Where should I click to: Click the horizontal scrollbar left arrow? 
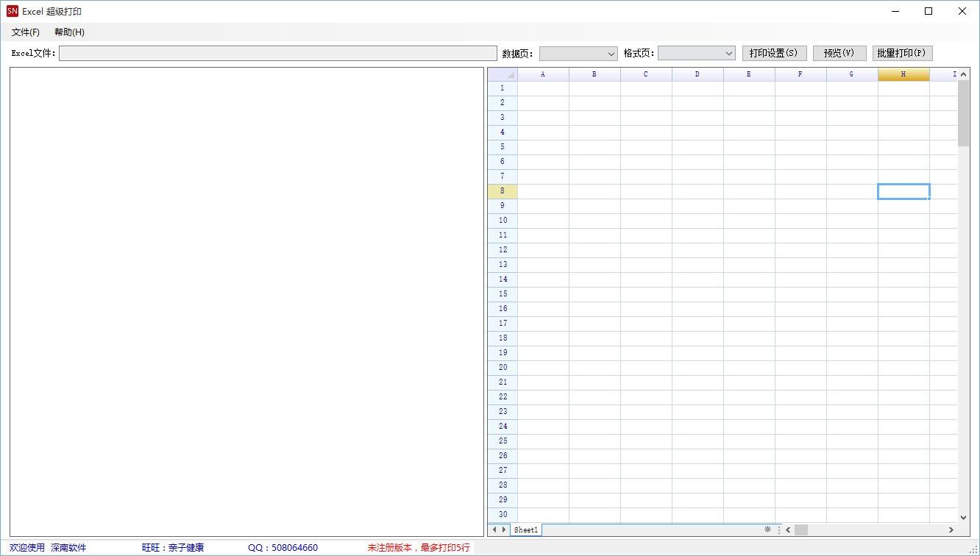[x=788, y=530]
